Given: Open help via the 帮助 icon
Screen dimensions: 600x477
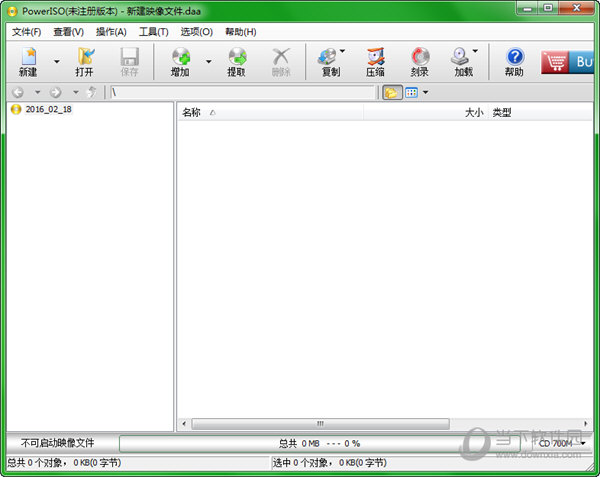Looking at the screenshot, I should 515,62.
